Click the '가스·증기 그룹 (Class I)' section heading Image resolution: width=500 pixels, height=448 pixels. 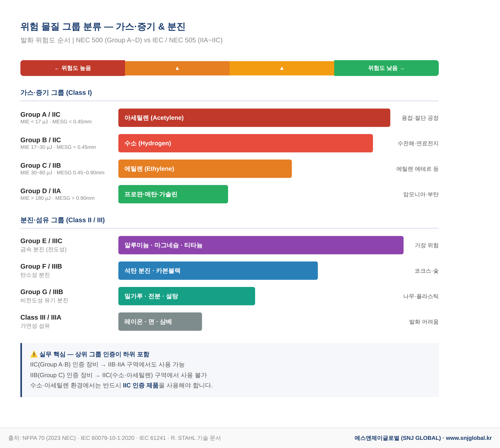pyautogui.click(x=56, y=93)
